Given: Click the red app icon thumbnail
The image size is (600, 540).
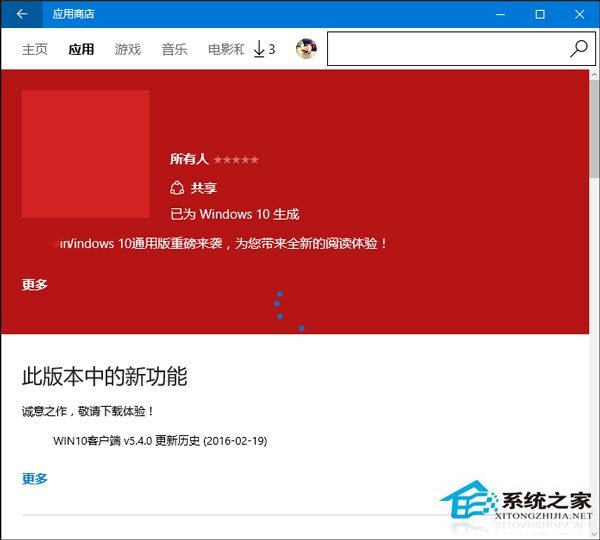Looking at the screenshot, I should click(x=86, y=154).
